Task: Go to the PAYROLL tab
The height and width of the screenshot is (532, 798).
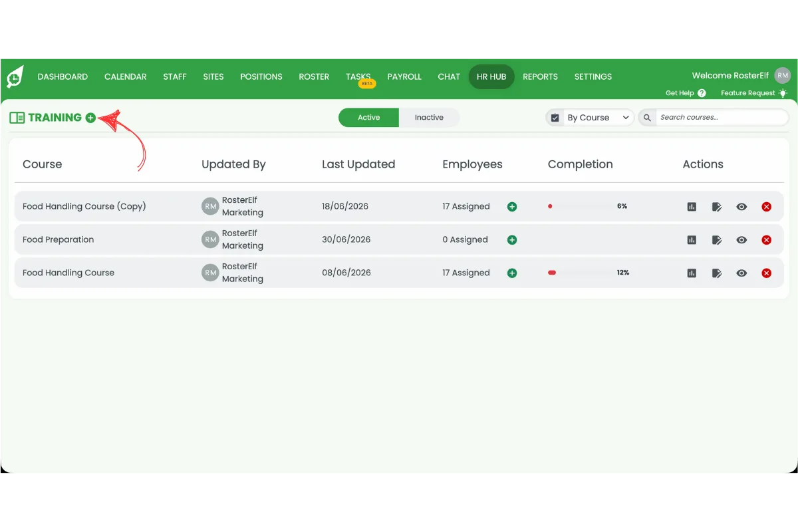Action: coord(404,76)
